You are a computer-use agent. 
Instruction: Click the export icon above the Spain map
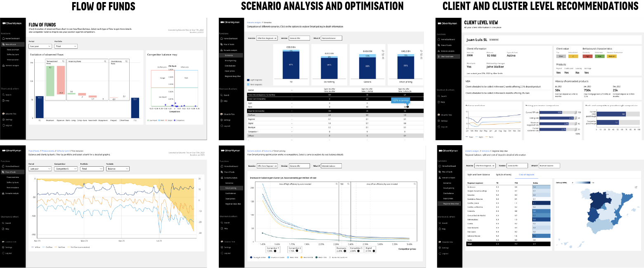[x=636, y=187]
